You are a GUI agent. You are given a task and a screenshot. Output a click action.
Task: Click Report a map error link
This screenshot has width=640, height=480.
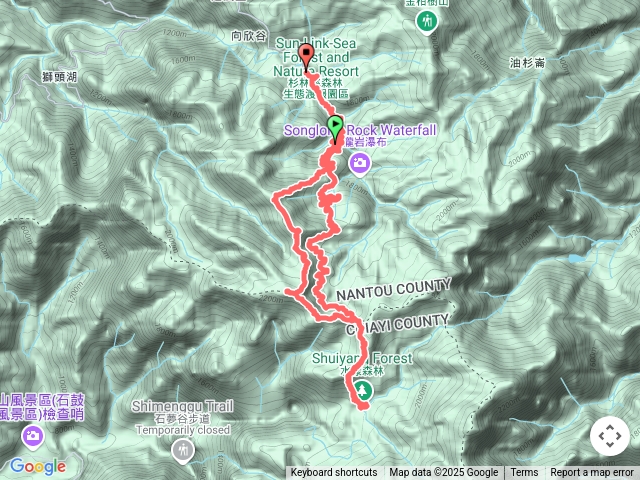pos(592,473)
